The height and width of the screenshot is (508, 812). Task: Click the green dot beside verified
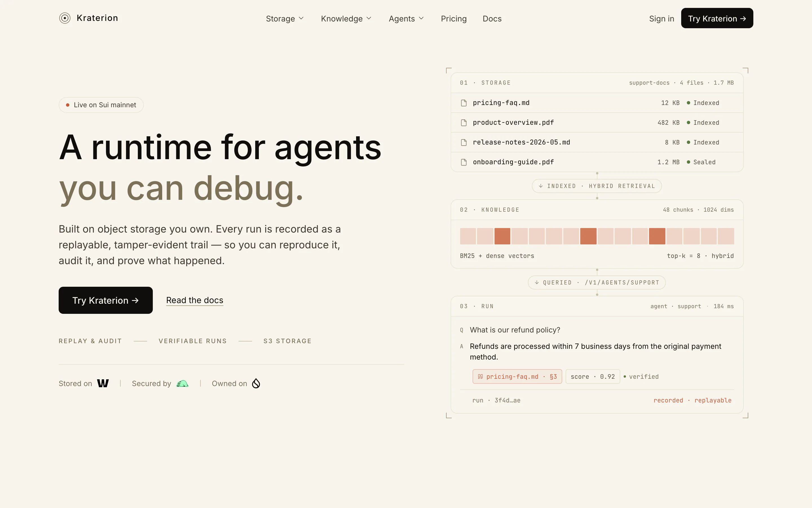(x=625, y=376)
